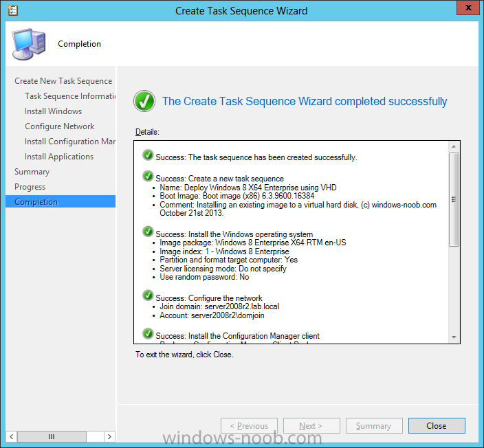Click 'Name: Deploy Windows 8 X64 Enterprise using VHD'

[248, 188]
